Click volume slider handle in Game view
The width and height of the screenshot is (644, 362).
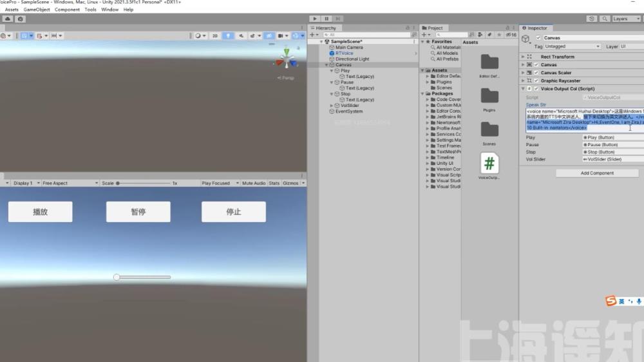pyautogui.click(x=117, y=278)
